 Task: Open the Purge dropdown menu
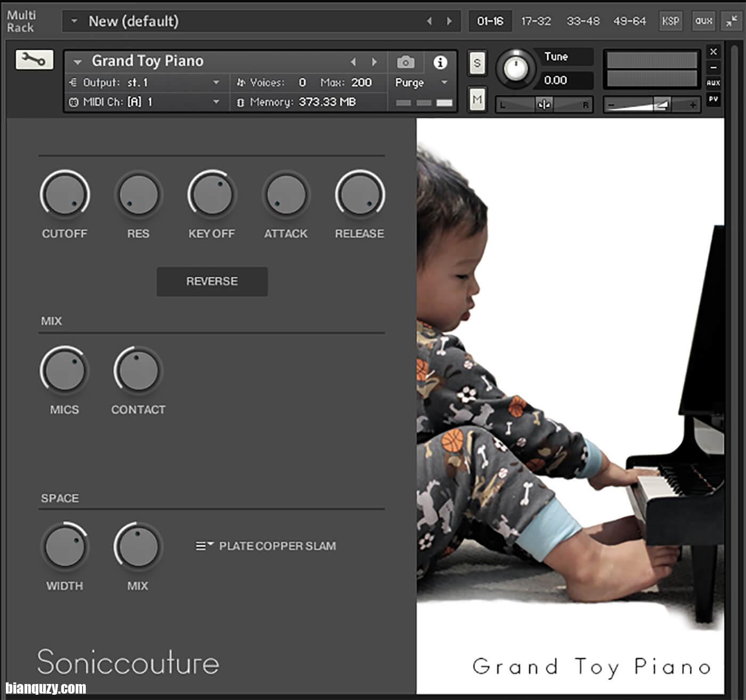[x=421, y=83]
